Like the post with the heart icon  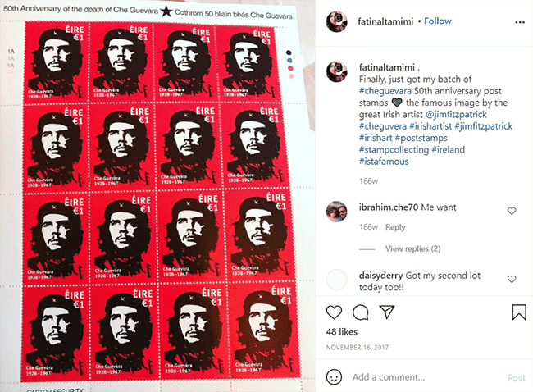334,312
